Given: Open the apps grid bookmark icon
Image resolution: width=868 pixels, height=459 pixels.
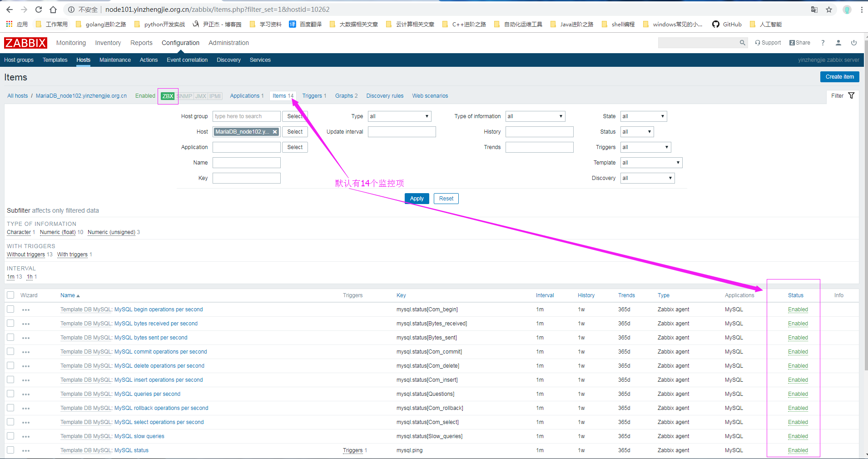Looking at the screenshot, I should tap(9, 24).
